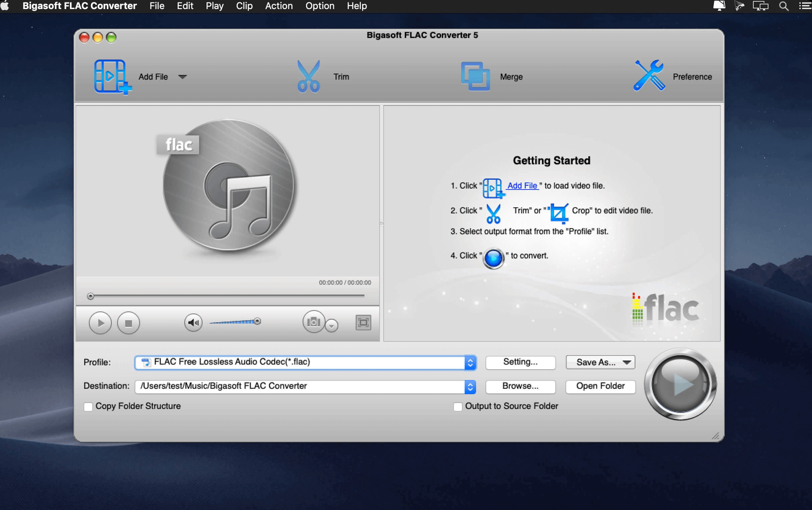The height and width of the screenshot is (510, 812).
Task: Open the Profile format dropdown
Action: pyautogui.click(x=470, y=362)
